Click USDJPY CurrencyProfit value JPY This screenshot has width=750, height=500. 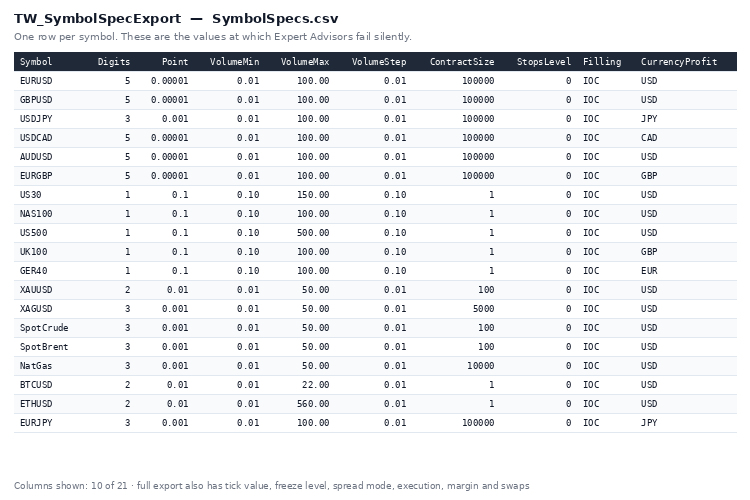point(649,119)
